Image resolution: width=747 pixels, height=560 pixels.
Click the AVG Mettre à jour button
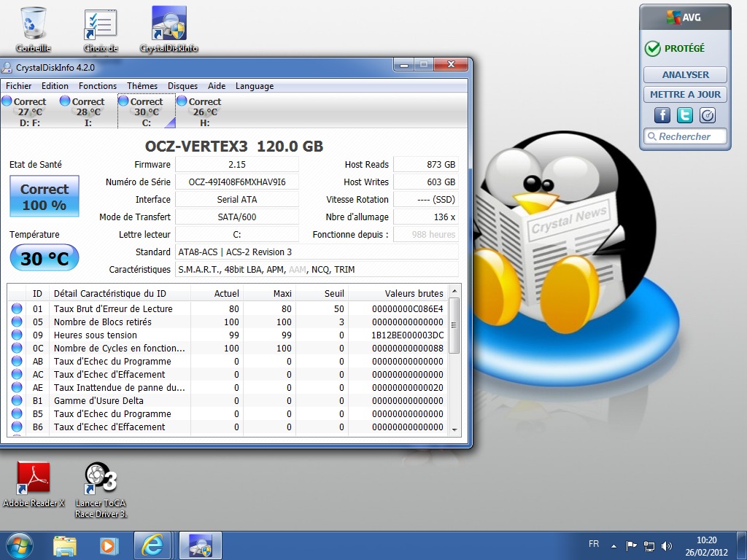(x=685, y=94)
